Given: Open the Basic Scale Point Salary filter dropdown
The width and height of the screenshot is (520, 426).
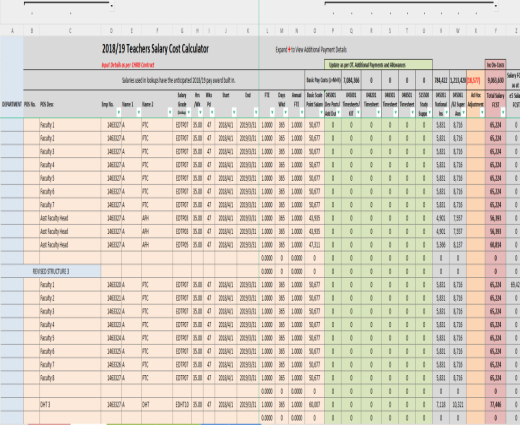Looking at the screenshot, I should 321,112.
